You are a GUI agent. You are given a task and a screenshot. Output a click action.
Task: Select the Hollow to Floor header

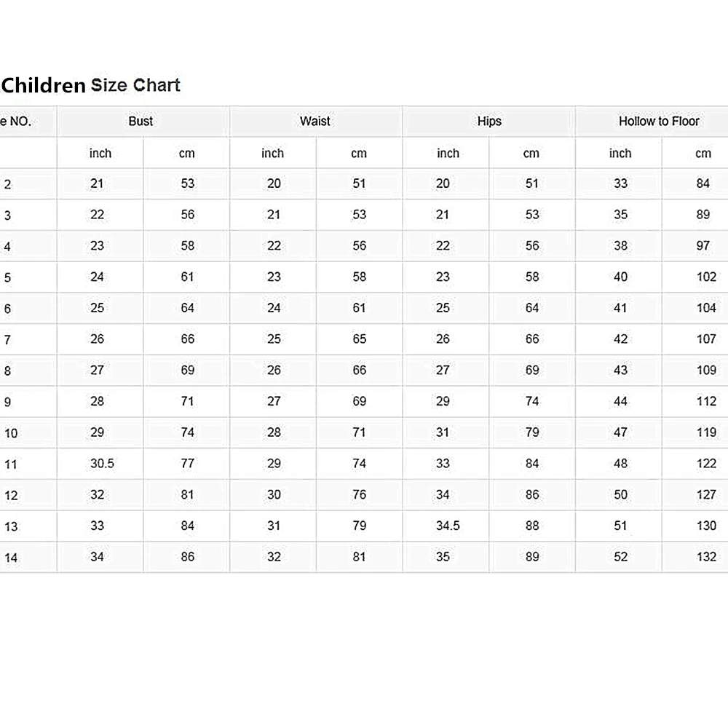click(659, 122)
